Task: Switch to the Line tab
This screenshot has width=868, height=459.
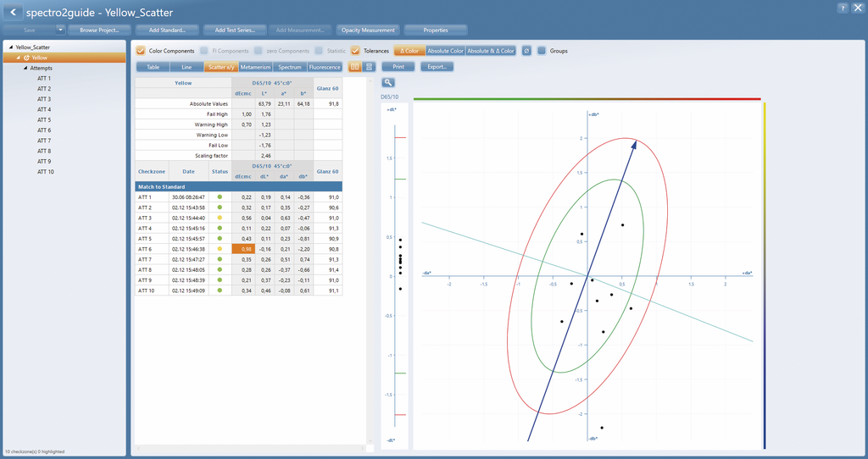Action: pos(186,67)
